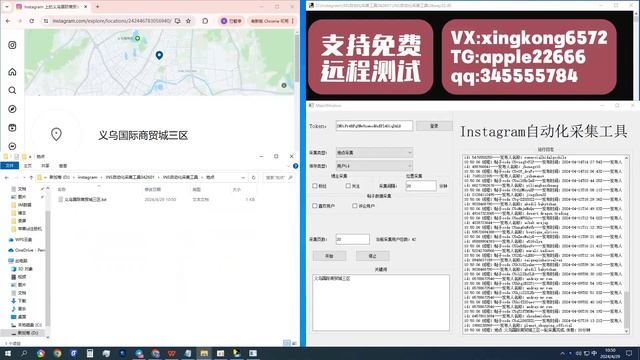Viewport: 640px width, 360px height.
Task: Select the Instagram tab in Chrome
Action: [x=51, y=7]
